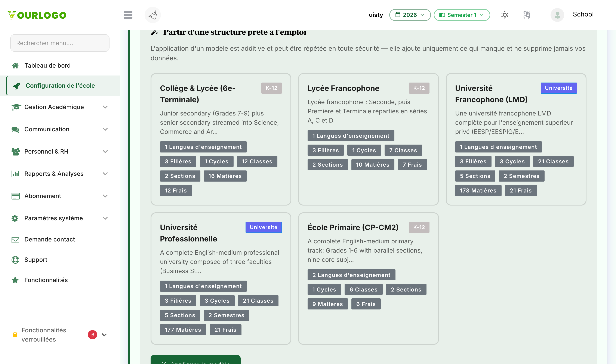Click the star icon for Fonctionnalités
Image resolution: width=616 pixels, height=364 pixels.
(x=15, y=280)
